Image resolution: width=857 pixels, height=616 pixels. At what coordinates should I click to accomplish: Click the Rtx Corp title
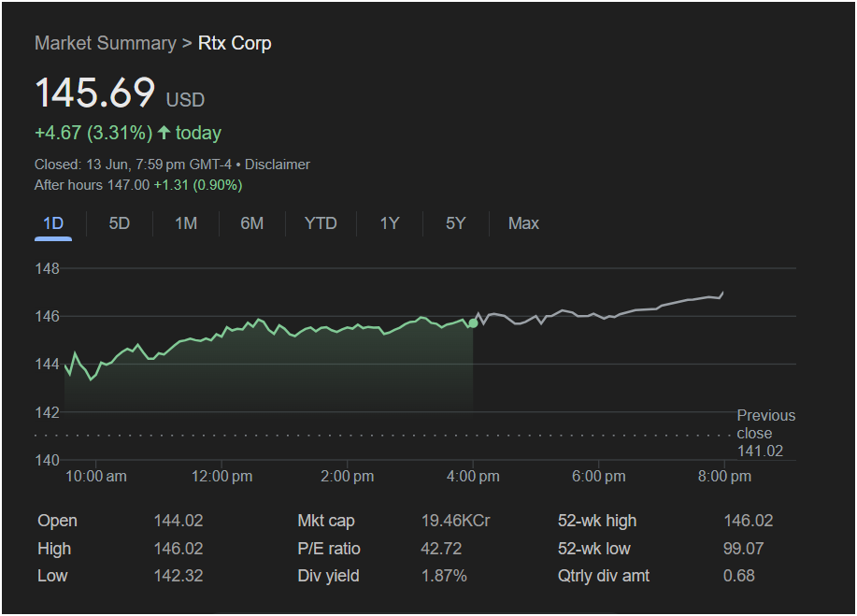235,43
